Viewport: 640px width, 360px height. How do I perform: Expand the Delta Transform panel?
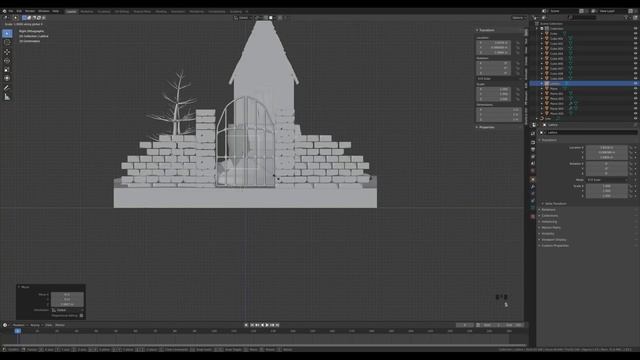click(x=556, y=203)
